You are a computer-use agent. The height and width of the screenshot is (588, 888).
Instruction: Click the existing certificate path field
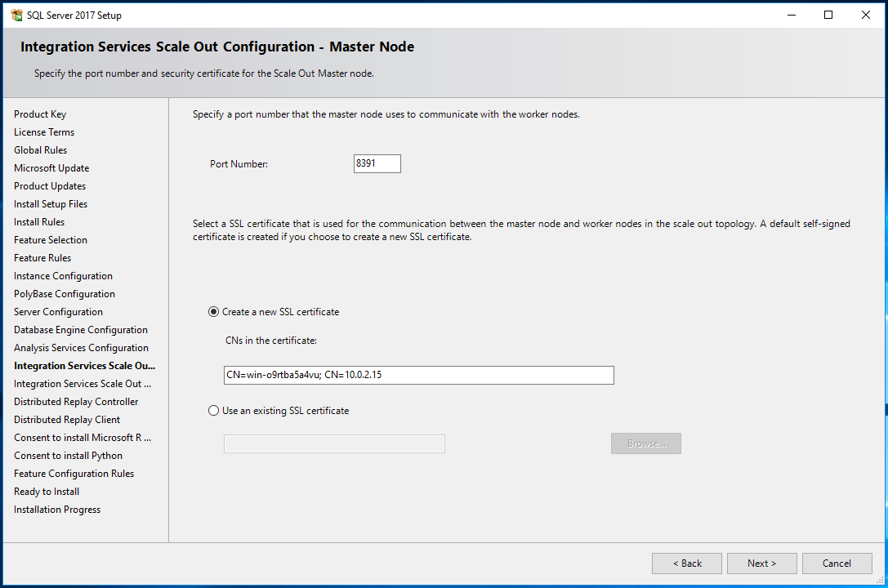334,443
